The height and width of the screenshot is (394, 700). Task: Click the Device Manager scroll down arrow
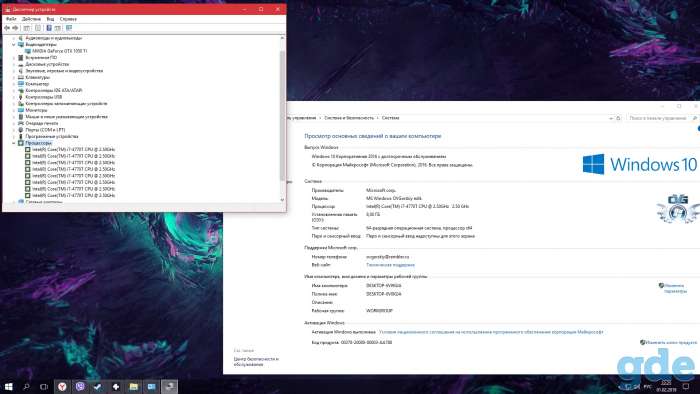pyautogui.click(x=282, y=200)
